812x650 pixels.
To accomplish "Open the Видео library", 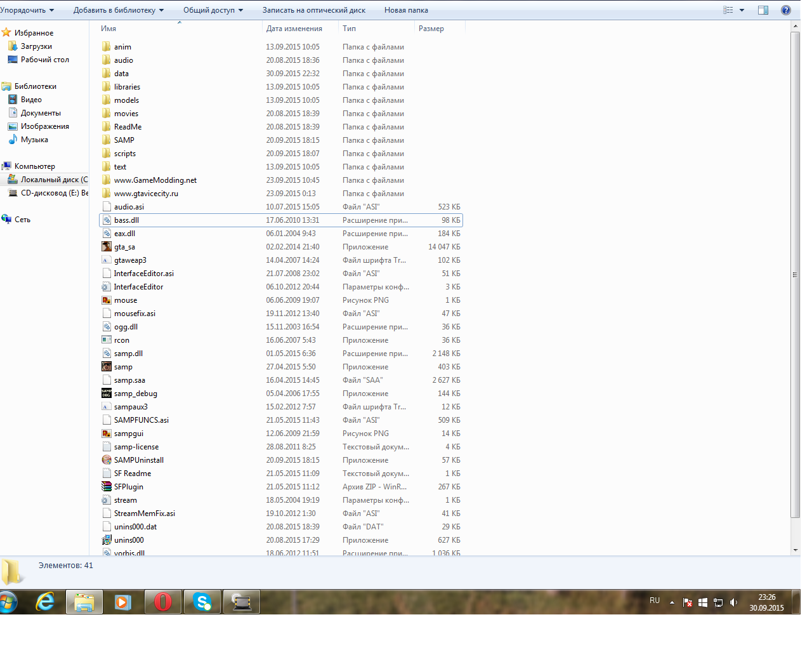I will tap(31, 100).
